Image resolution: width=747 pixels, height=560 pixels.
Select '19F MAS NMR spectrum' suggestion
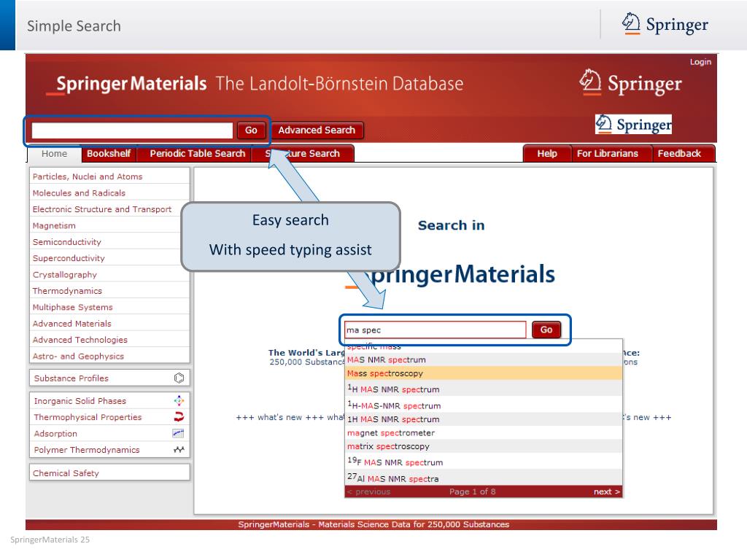point(484,462)
